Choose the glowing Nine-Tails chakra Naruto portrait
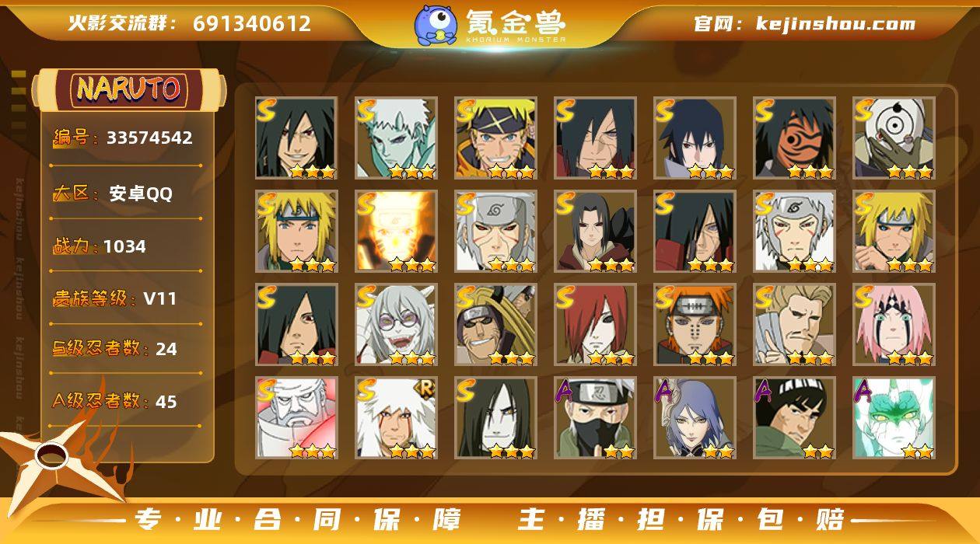Viewport: 980px width, 544px height. click(x=396, y=232)
